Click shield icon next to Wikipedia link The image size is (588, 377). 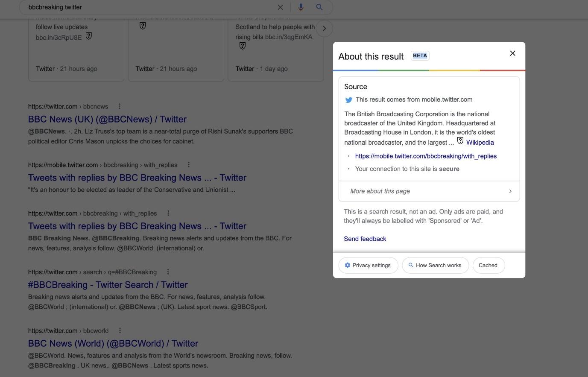coord(460,141)
